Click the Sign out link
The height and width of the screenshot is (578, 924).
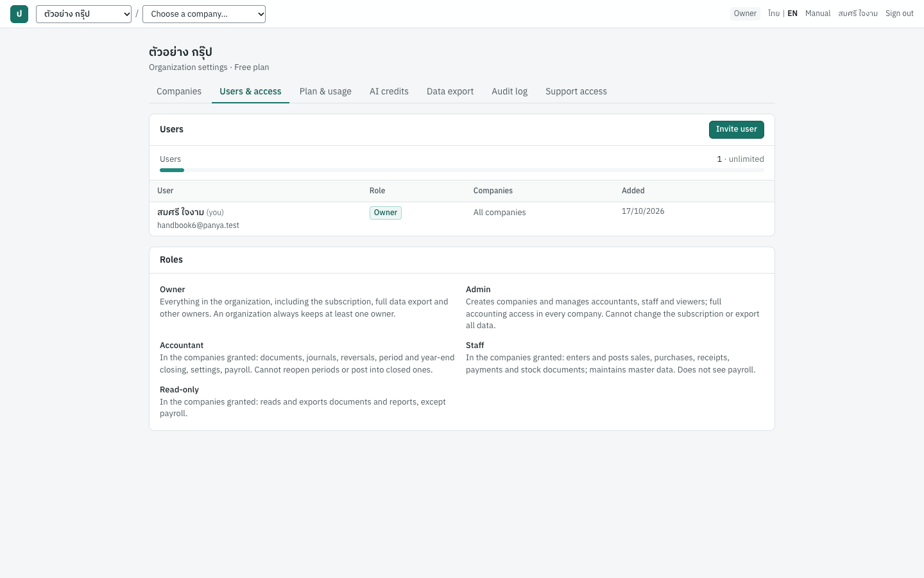click(900, 13)
